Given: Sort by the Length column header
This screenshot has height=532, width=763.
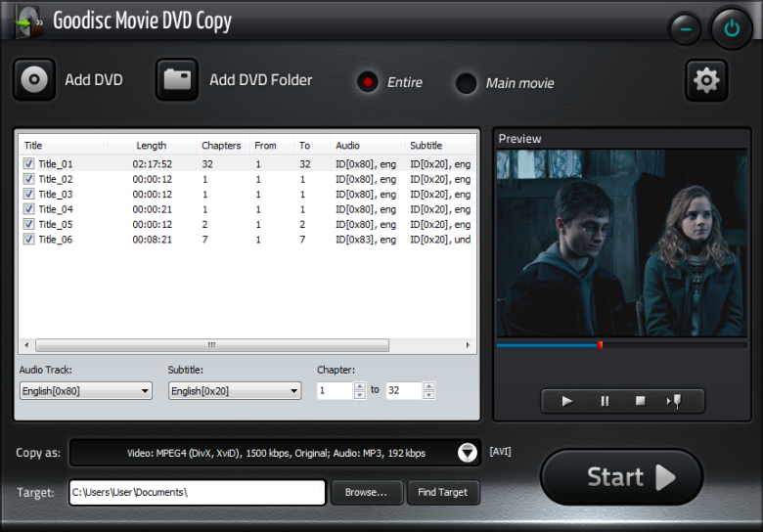Looking at the screenshot, I should 152,146.
